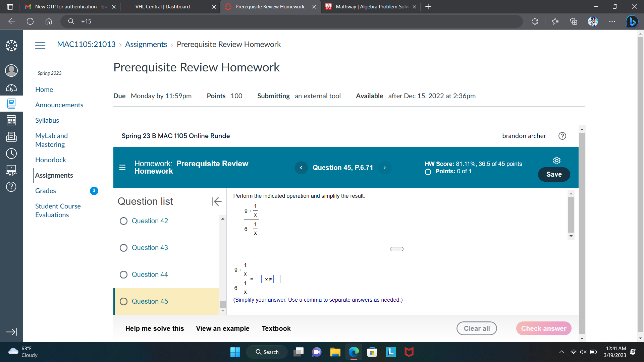Open Calendar icon in Canvas sidebar
Screen dimensions: 644x362
pos(11,120)
